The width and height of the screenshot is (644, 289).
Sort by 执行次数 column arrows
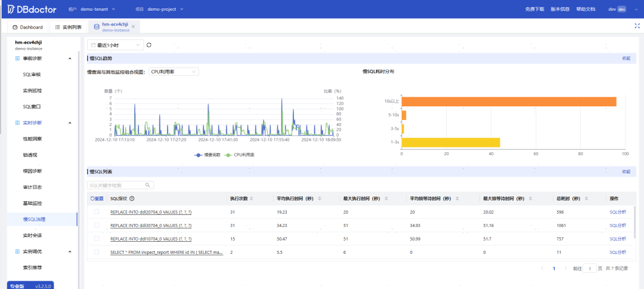[x=252, y=199]
